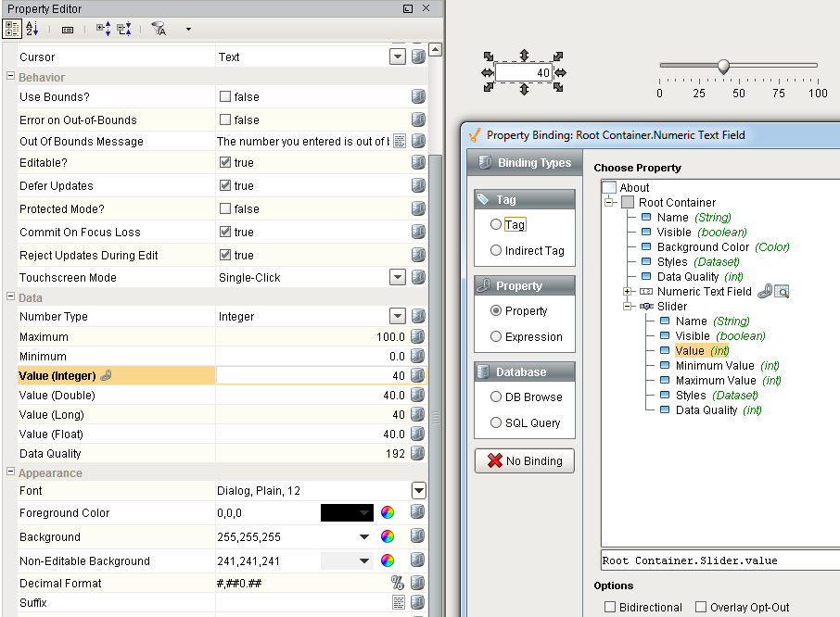Switch property list to categorized view
Screen dimensions: 840x617
pyautogui.click(x=12, y=29)
